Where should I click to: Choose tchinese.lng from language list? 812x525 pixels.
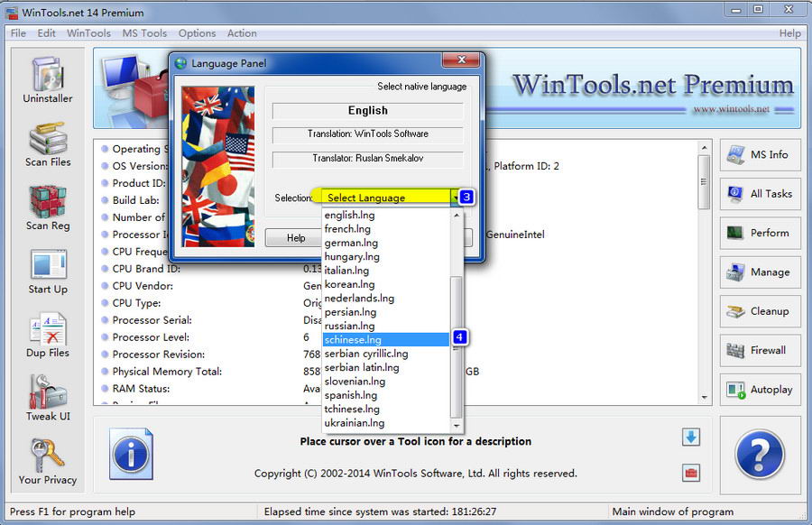386,409
